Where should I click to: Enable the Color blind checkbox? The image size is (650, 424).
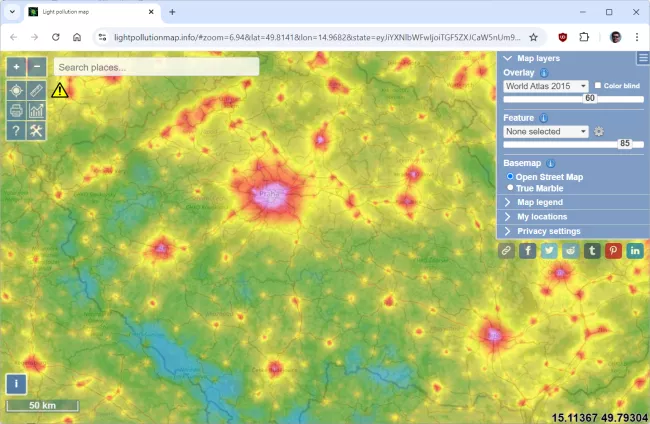598,86
